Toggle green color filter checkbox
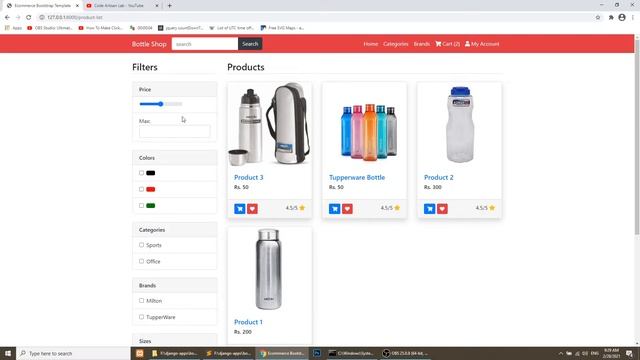 [141, 206]
